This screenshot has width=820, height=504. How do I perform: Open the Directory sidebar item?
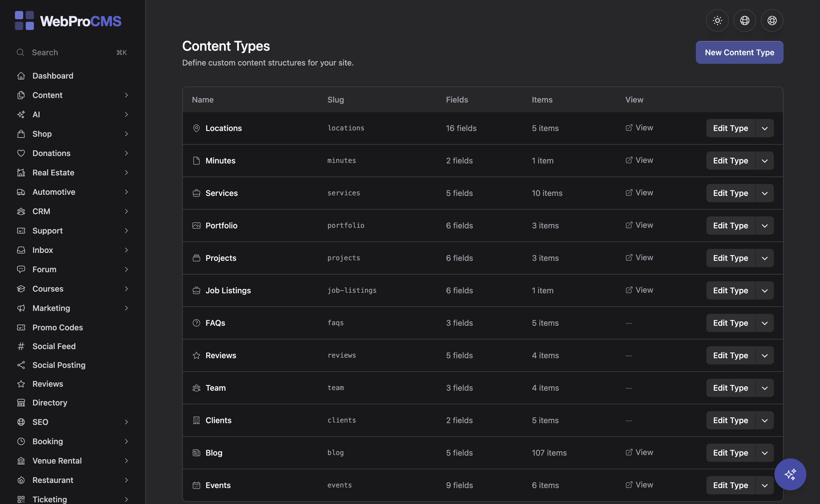pyautogui.click(x=73, y=402)
